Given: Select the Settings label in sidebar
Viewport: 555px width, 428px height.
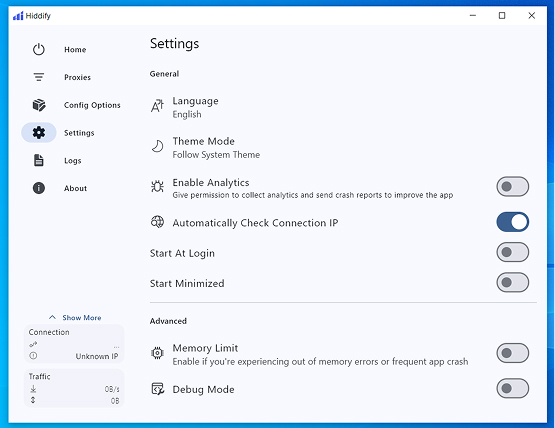Looking at the screenshot, I should [79, 133].
